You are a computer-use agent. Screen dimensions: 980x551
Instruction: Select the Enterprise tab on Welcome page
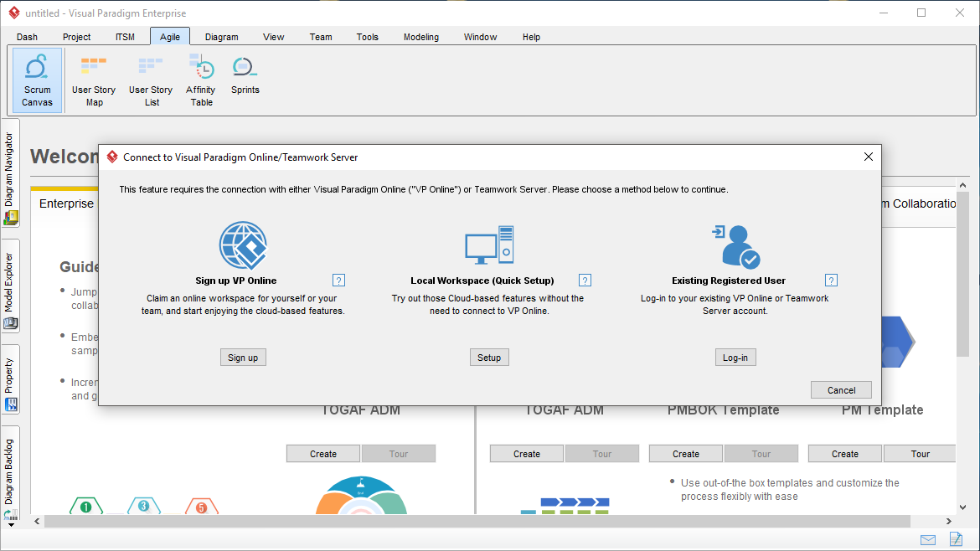point(66,203)
